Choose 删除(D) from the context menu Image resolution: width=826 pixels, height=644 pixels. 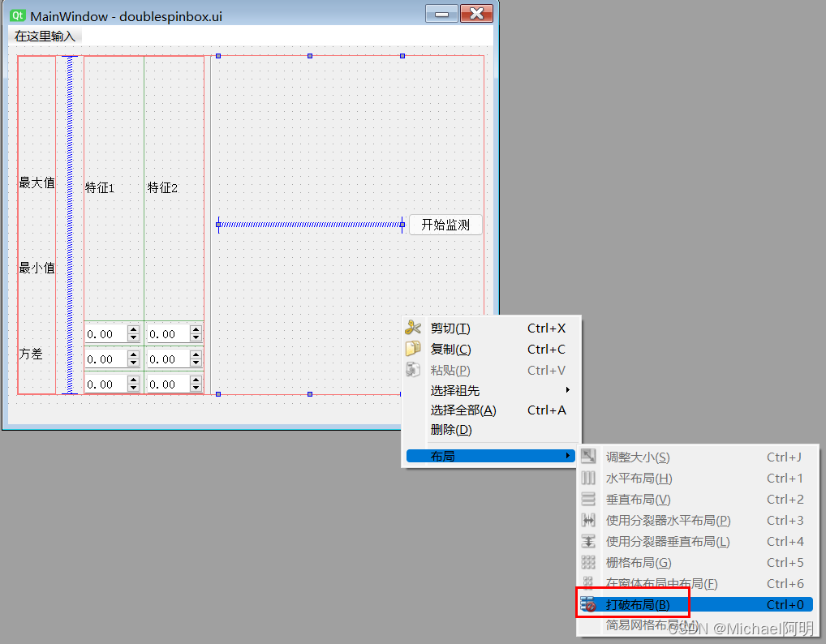coord(490,430)
